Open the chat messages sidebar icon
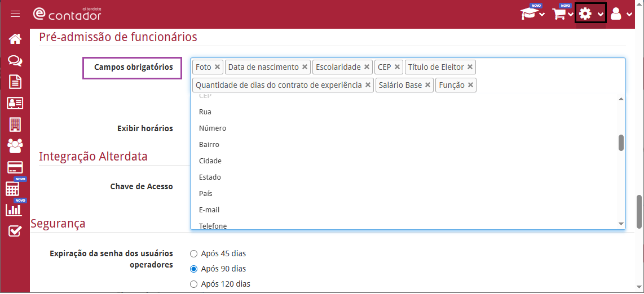 coord(15,60)
